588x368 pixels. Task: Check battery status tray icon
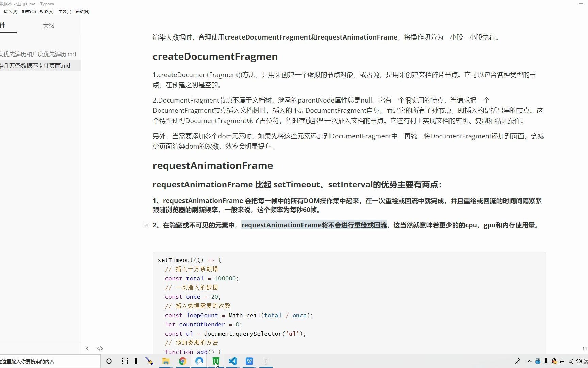tap(562, 361)
